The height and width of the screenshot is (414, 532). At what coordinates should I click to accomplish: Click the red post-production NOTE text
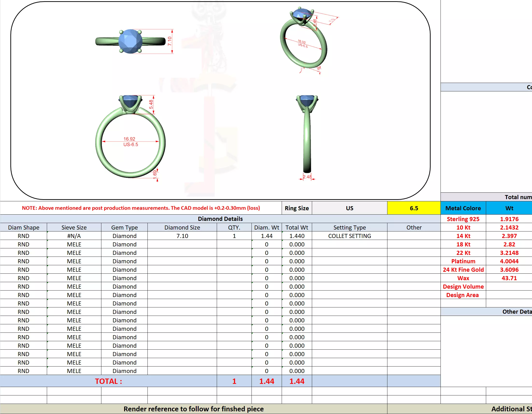click(141, 208)
